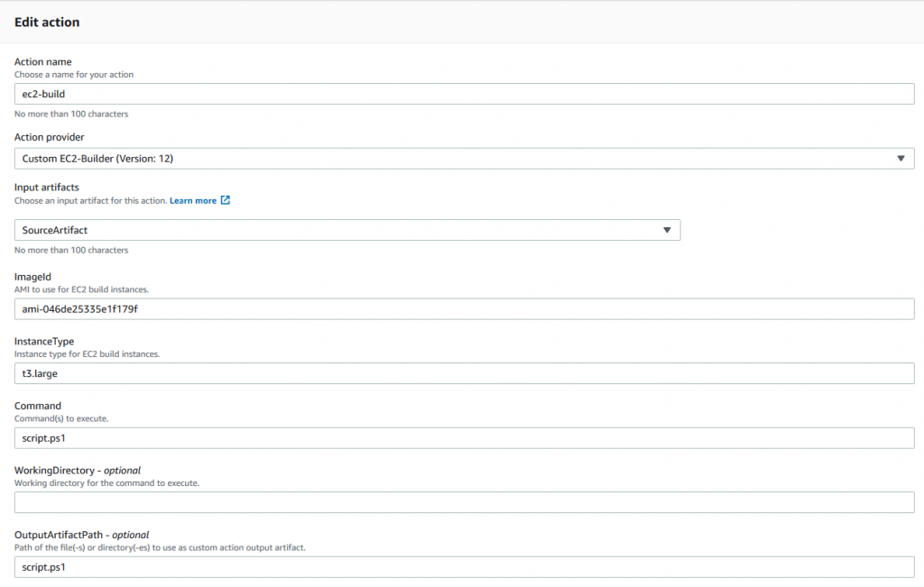Click the no more than 100 characters hint

pyautogui.click(x=70, y=114)
